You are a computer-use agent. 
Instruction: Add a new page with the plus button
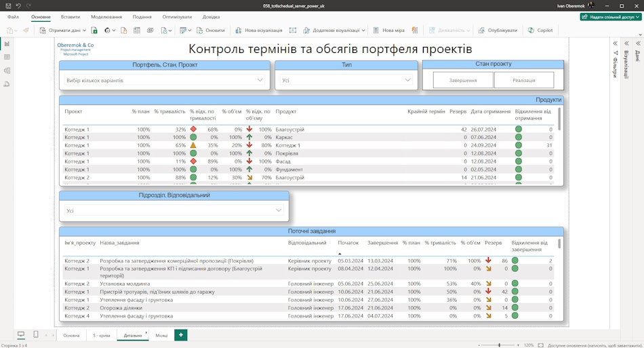pos(181,335)
